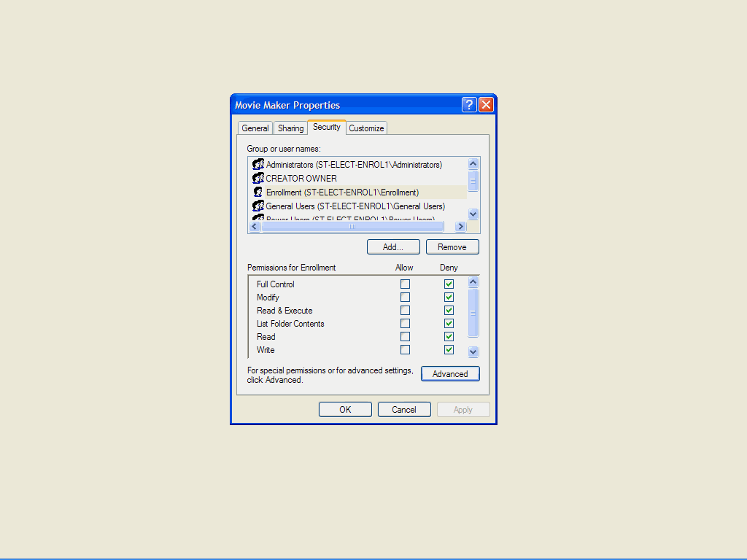Confirm with the OK button

coord(345,410)
